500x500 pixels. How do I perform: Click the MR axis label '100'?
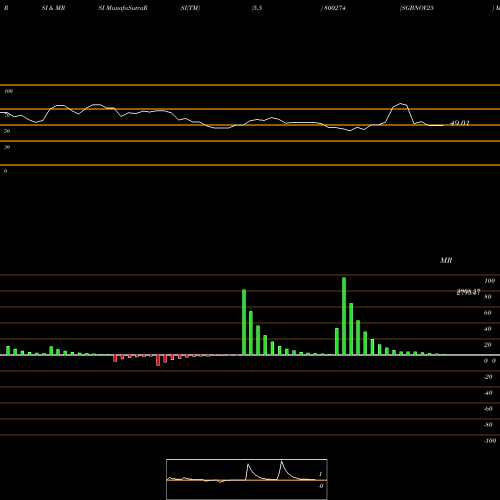[x=489, y=281]
